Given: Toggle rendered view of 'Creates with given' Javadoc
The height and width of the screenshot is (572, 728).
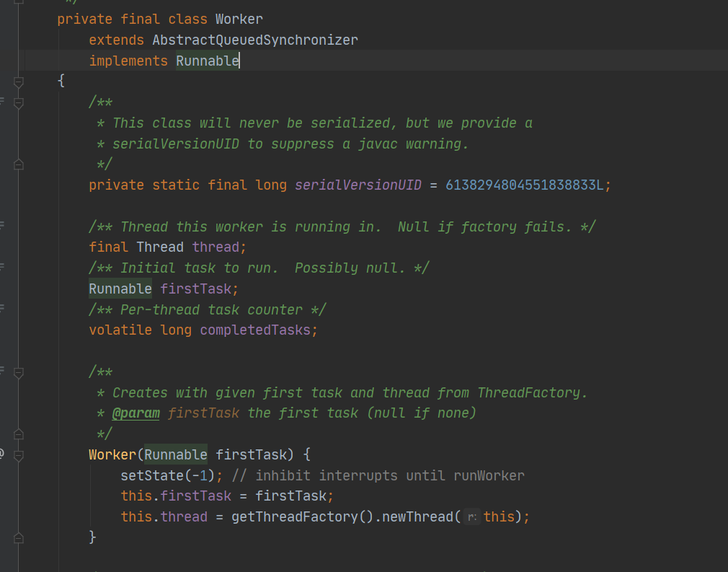Looking at the screenshot, I should tap(2, 372).
